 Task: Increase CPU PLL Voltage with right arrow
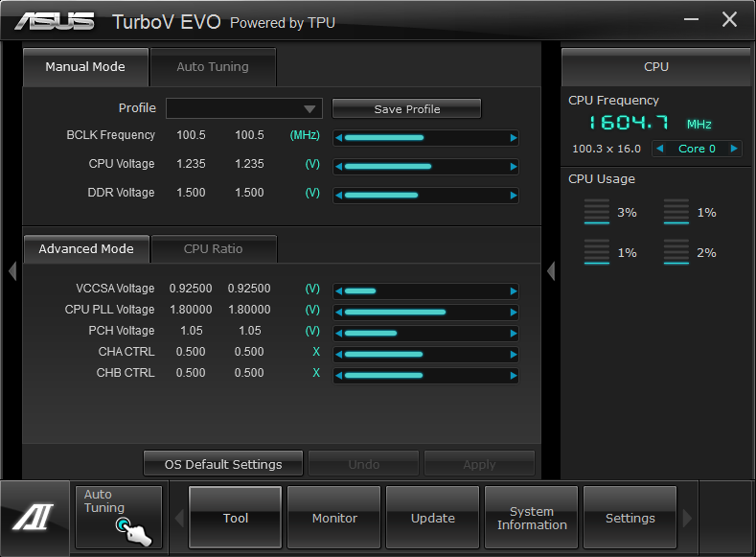click(514, 313)
